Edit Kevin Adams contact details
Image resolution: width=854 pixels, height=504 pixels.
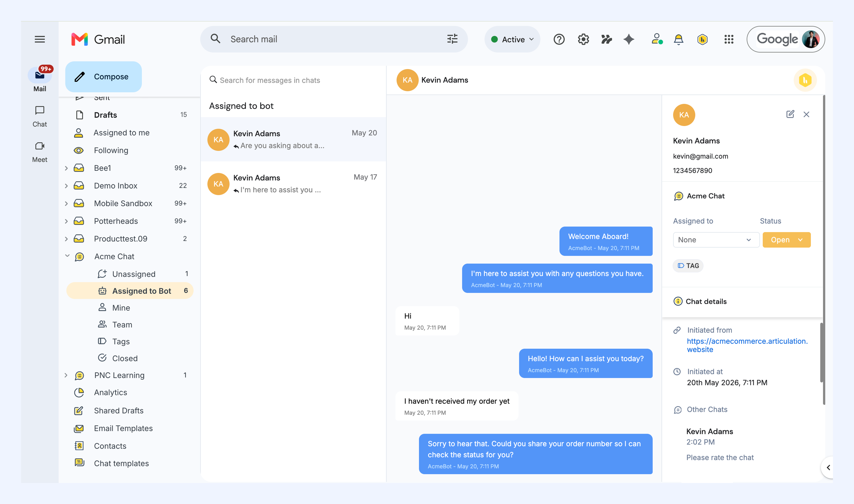point(790,114)
